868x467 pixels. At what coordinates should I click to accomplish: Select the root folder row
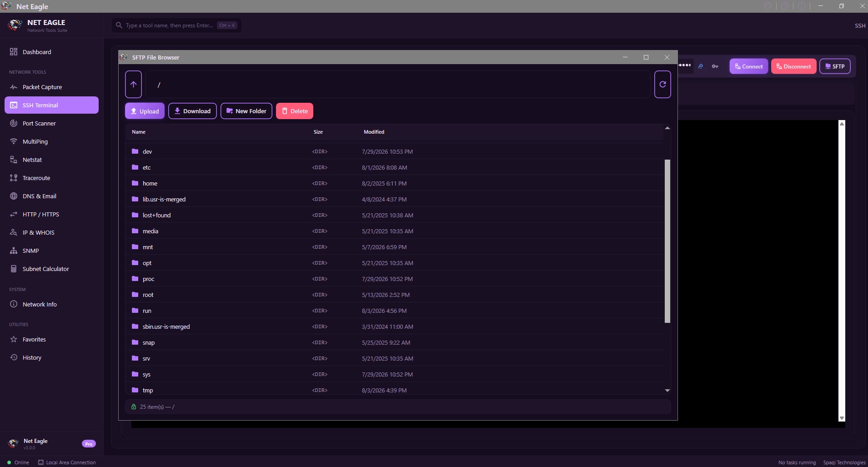point(395,295)
